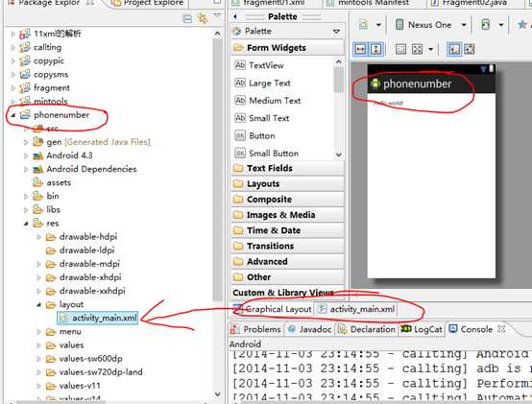Viewport: 532px width, 404px height.
Task: Toggle Link with Editor icon
Action: pyautogui.click(x=203, y=18)
